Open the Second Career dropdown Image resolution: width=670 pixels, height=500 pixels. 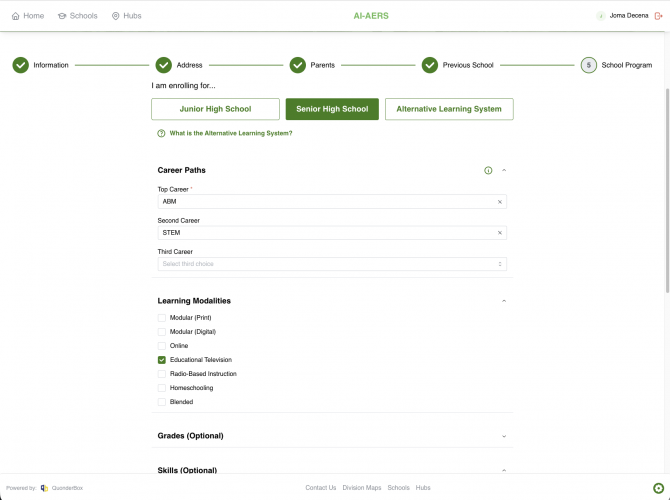(x=332, y=233)
